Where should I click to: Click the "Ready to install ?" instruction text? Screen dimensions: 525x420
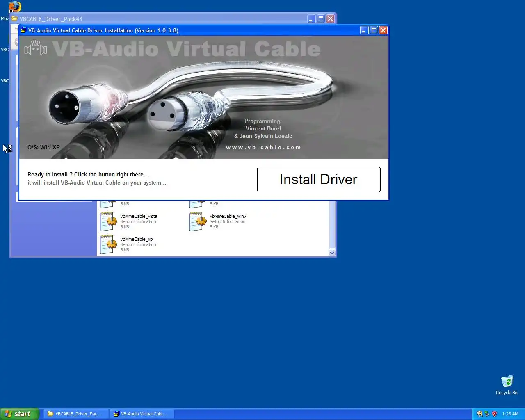coord(88,174)
